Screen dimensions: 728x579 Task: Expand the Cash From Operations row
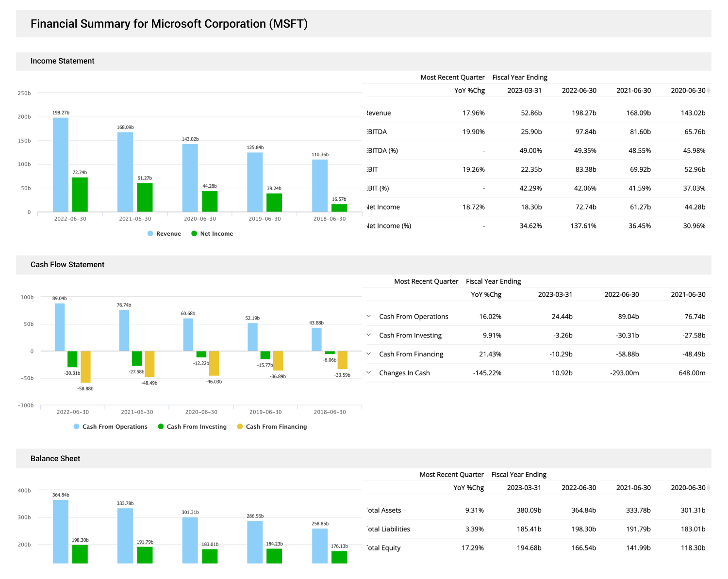tap(369, 316)
